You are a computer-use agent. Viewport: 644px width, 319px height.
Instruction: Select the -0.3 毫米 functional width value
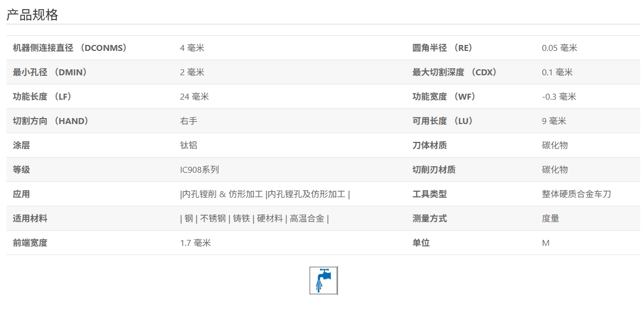point(559,96)
